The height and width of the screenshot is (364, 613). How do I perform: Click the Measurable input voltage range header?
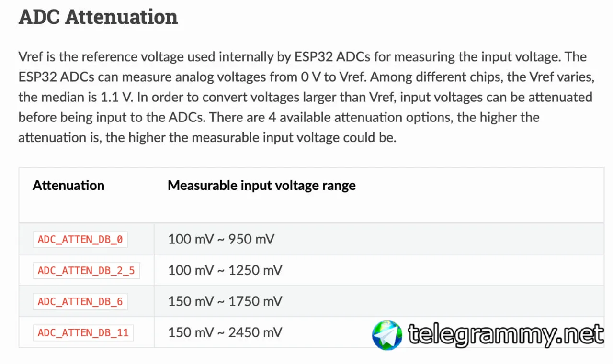pyautogui.click(x=261, y=186)
